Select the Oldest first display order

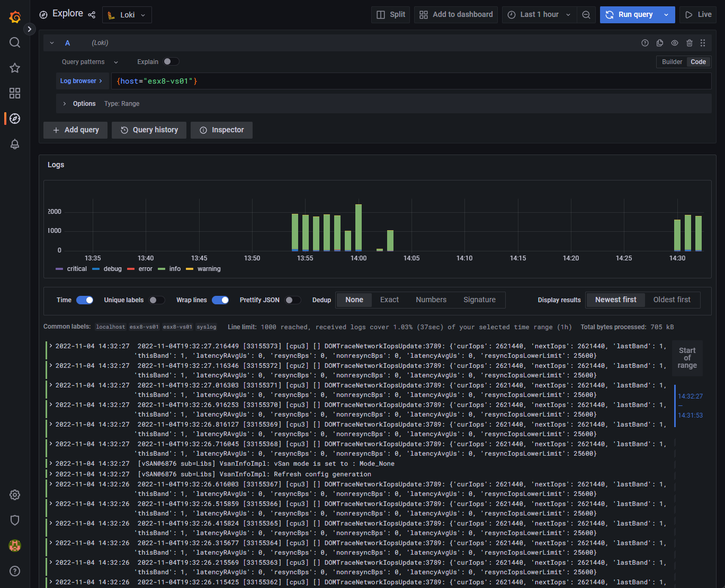coord(672,300)
